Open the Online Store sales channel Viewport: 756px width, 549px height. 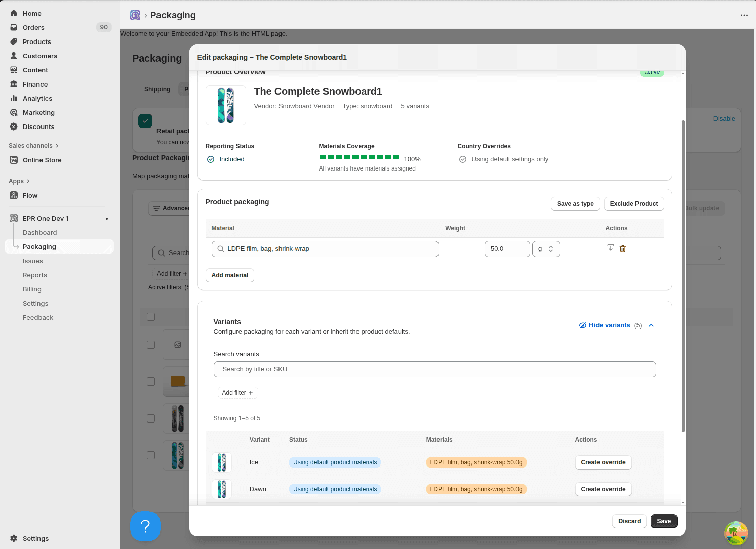tap(41, 160)
